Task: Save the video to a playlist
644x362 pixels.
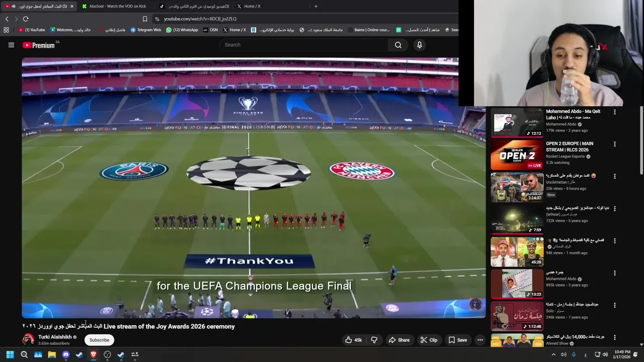Action: click(457, 340)
